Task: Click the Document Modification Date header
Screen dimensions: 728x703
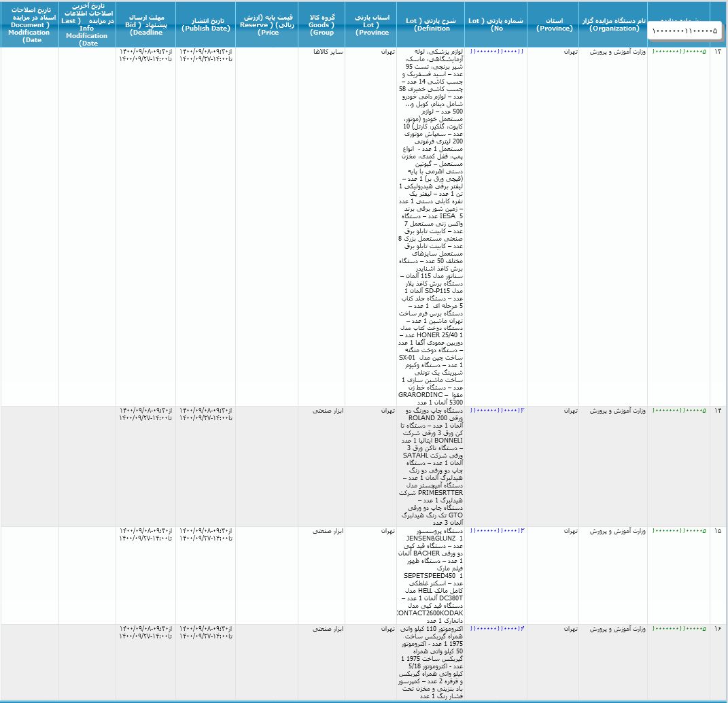Action: point(29,24)
